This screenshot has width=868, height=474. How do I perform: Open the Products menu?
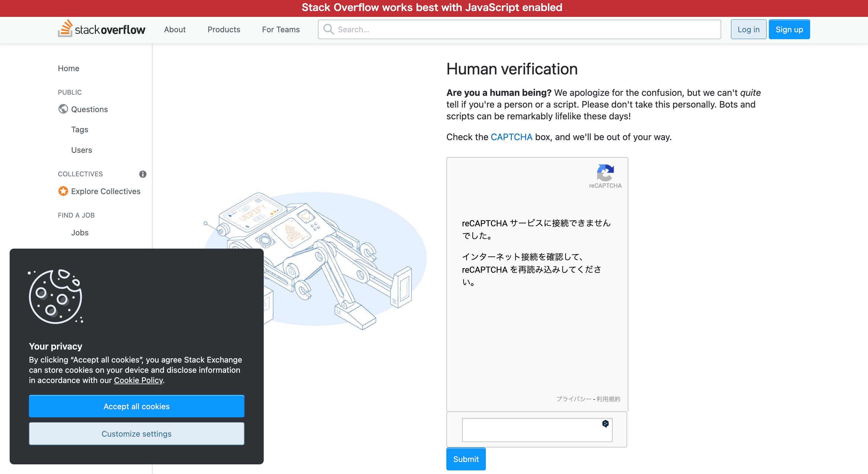[x=224, y=29]
